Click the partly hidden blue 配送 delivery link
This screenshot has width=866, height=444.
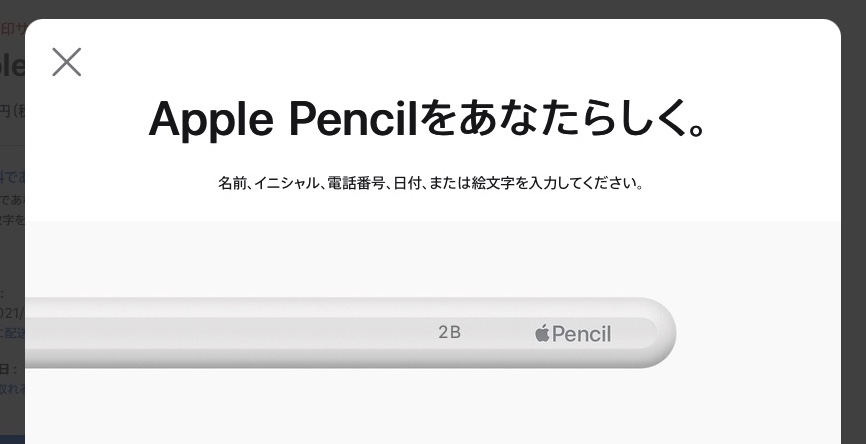pos(12,333)
